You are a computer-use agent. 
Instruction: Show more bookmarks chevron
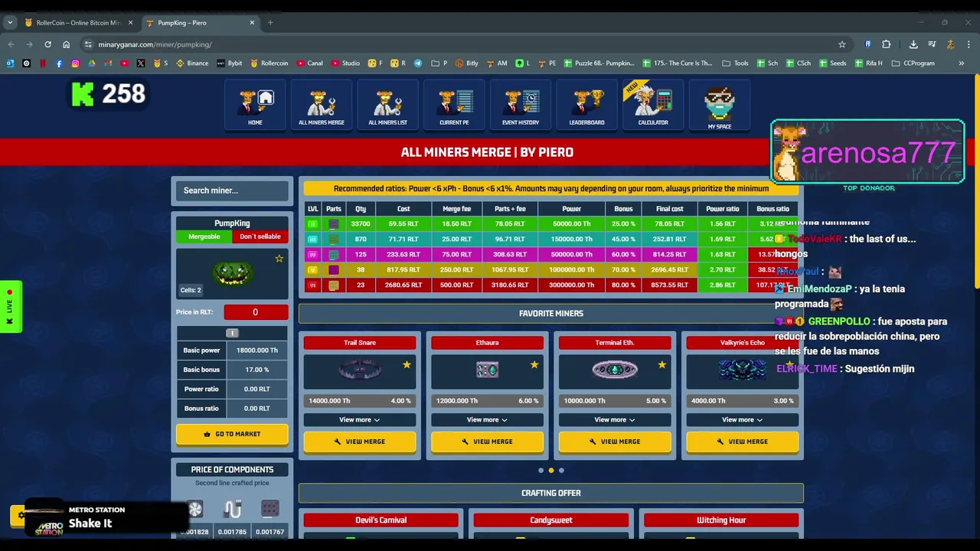coord(962,64)
